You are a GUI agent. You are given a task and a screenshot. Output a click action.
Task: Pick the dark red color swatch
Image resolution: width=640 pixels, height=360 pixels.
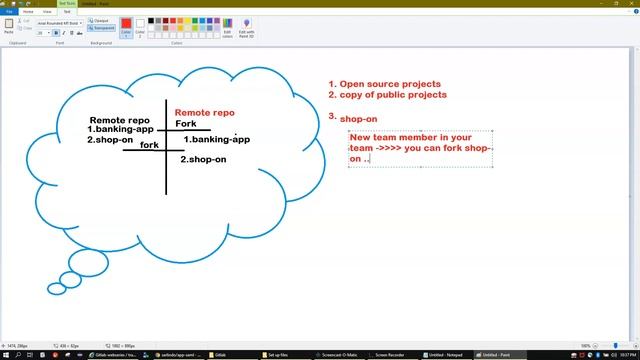coord(166,20)
